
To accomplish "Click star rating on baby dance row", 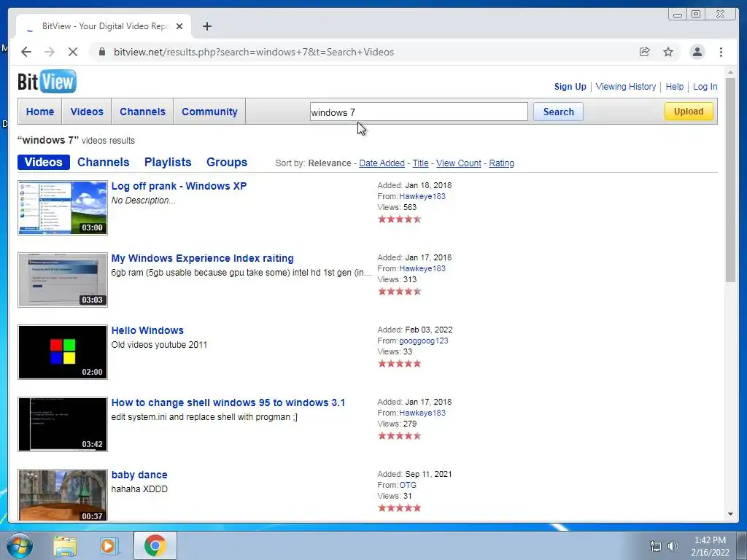I will tap(400, 508).
